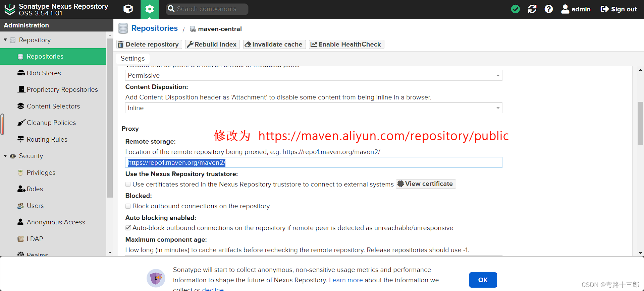Toggle Use Nexus truststore certificates checkbox
Image resolution: width=644 pixels, height=291 pixels.
coord(128,184)
